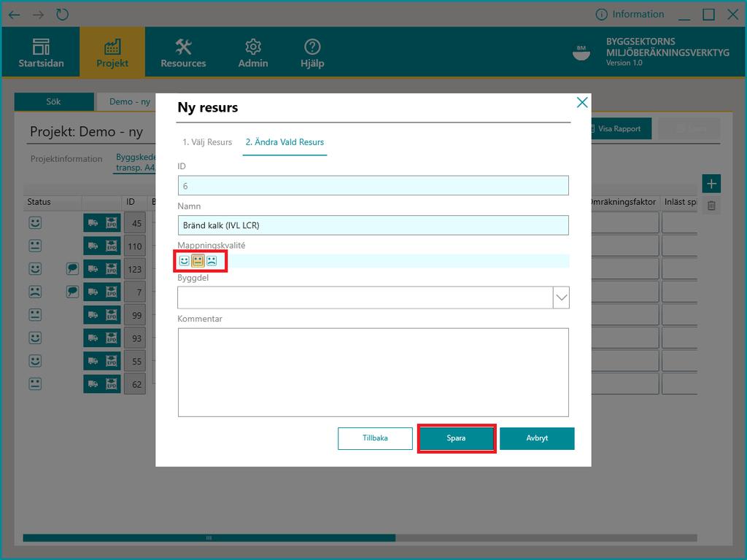Click EPD icon in row 110
The width and height of the screenshot is (747, 560).
112,246
